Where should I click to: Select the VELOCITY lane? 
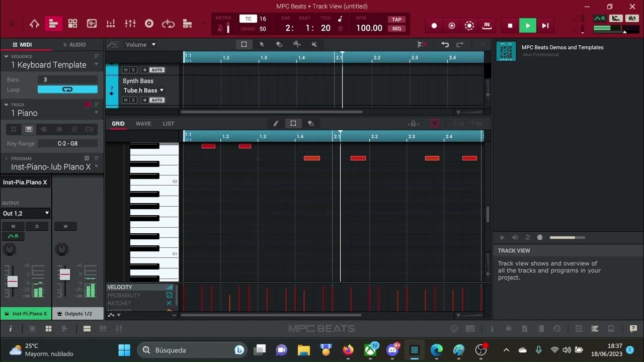pos(140,288)
